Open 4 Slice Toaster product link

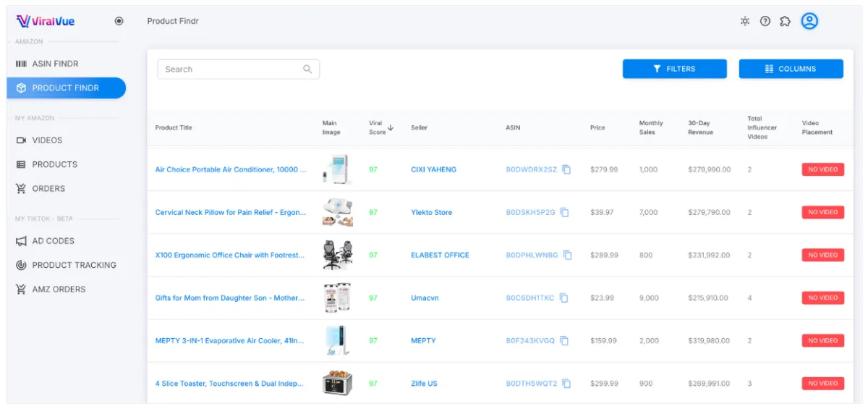[x=229, y=384]
